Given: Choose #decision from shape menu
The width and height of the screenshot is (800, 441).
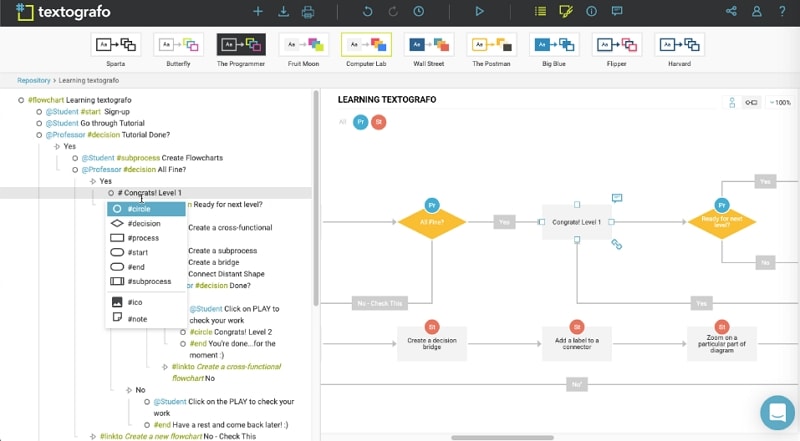Looking at the screenshot, I should tap(146, 224).
